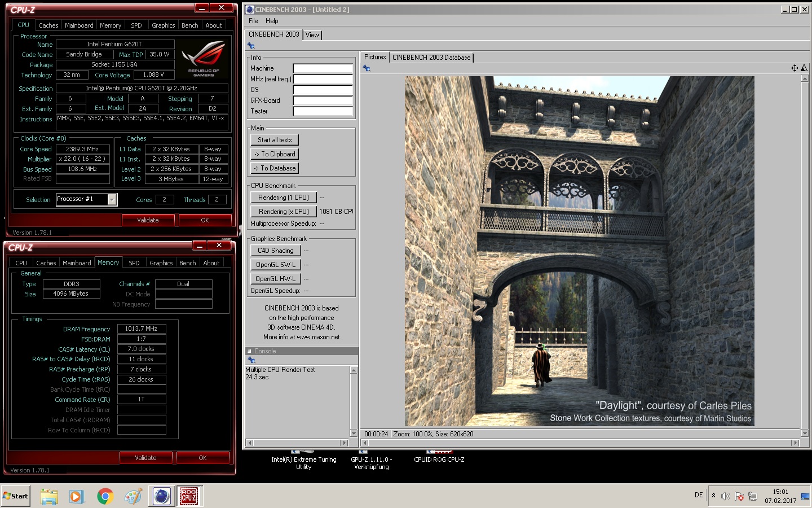Click the network tray icon

click(x=753, y=496)
